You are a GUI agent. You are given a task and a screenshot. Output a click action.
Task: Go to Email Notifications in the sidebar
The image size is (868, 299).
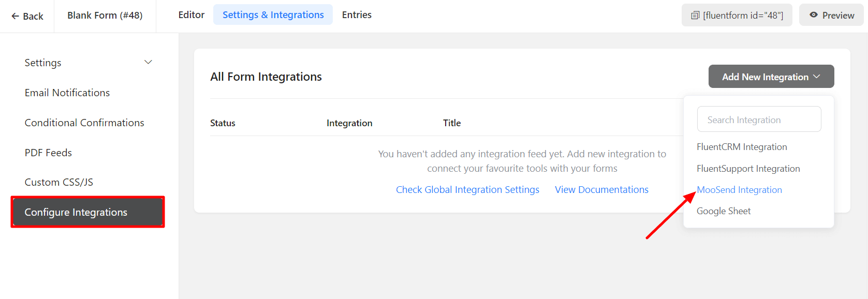(x=67, y=93)
